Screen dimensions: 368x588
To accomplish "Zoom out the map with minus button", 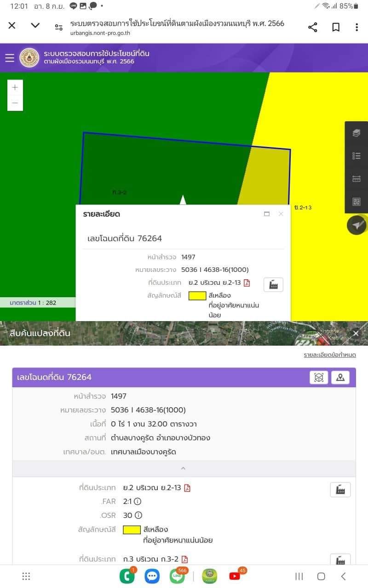I will [x=15, y=103].
